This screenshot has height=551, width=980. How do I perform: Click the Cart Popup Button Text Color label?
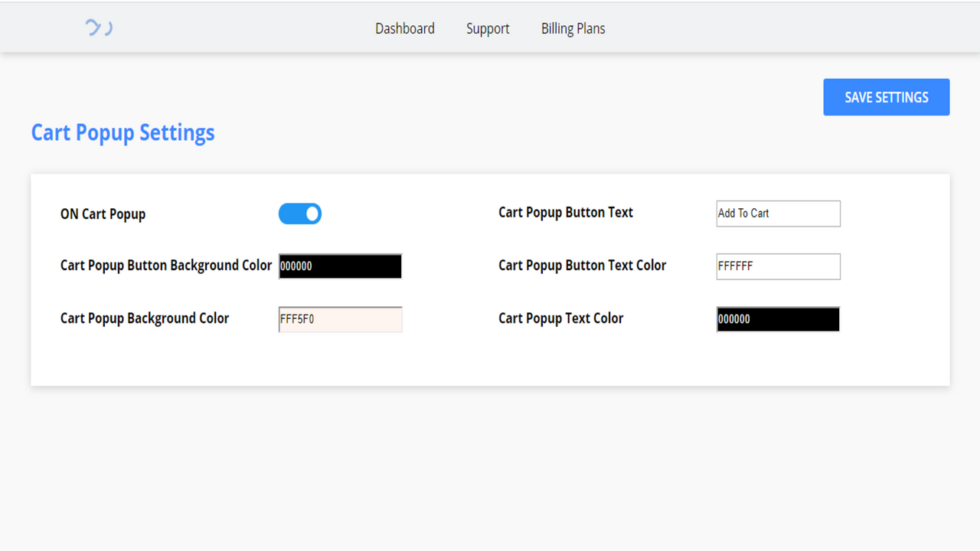[583, 266]
